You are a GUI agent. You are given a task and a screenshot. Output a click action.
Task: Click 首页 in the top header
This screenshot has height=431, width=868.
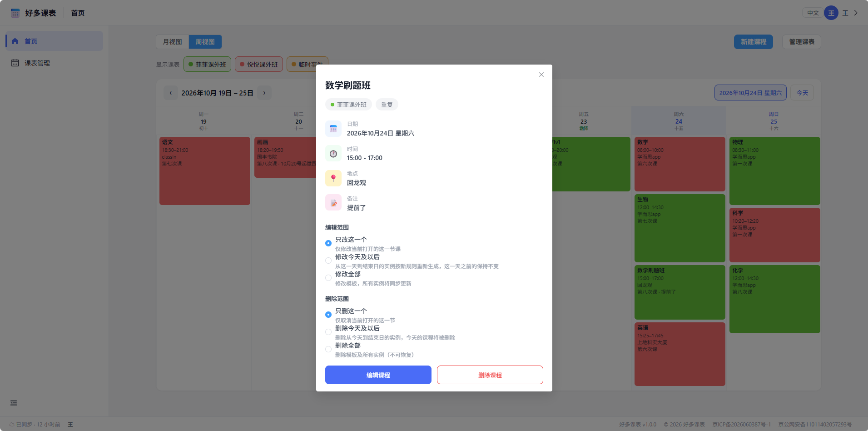(x=78, y=13)
